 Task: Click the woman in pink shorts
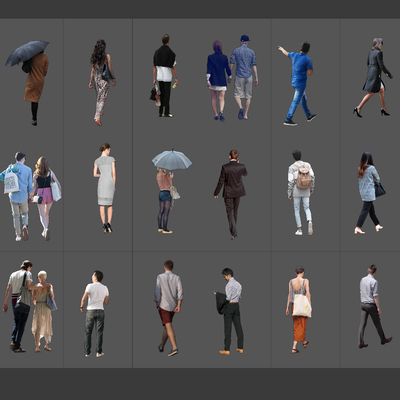[46, 198]
